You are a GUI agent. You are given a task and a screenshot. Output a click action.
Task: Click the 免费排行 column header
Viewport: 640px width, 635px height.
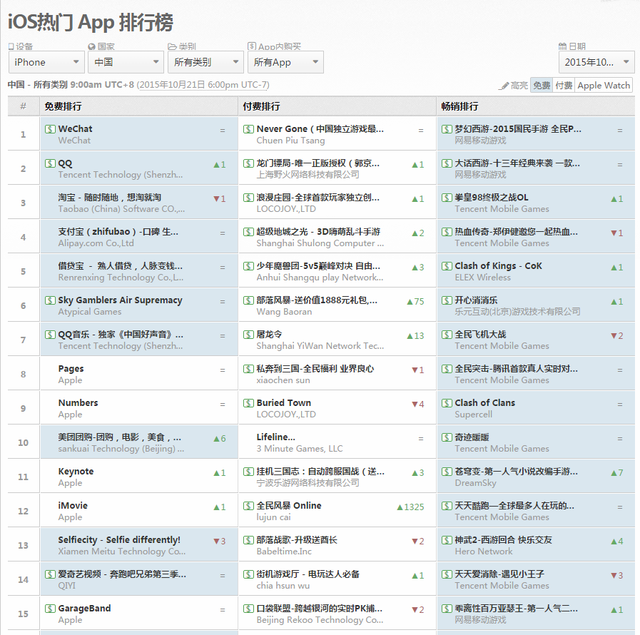pyautogui.click(x=63, y=107)
